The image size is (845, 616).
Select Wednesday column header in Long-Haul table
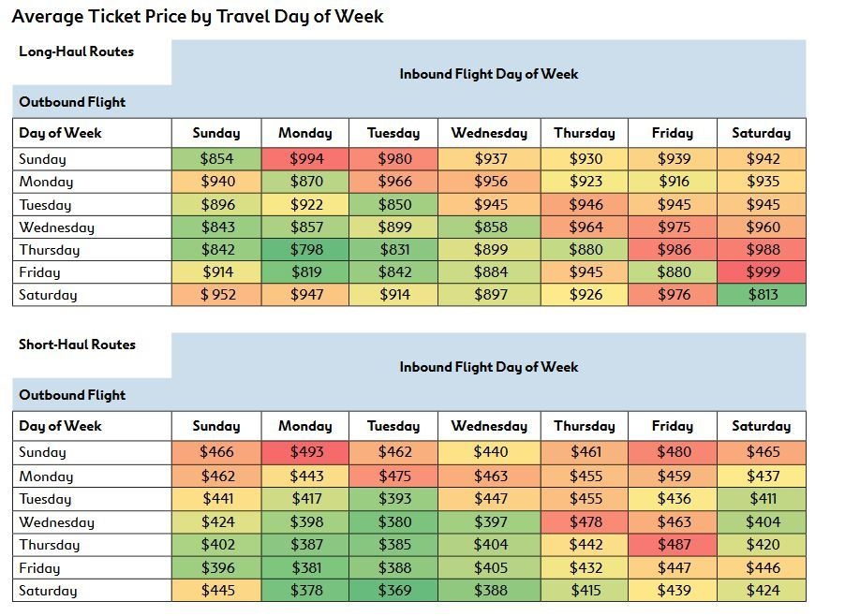point(489,133)
